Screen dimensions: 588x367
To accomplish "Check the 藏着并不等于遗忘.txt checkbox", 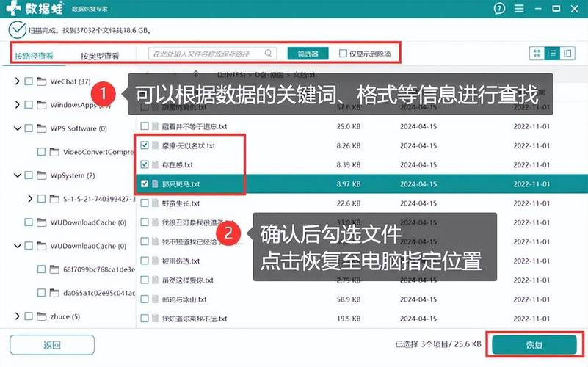I will pyautogui.click(x=145, y=126).
